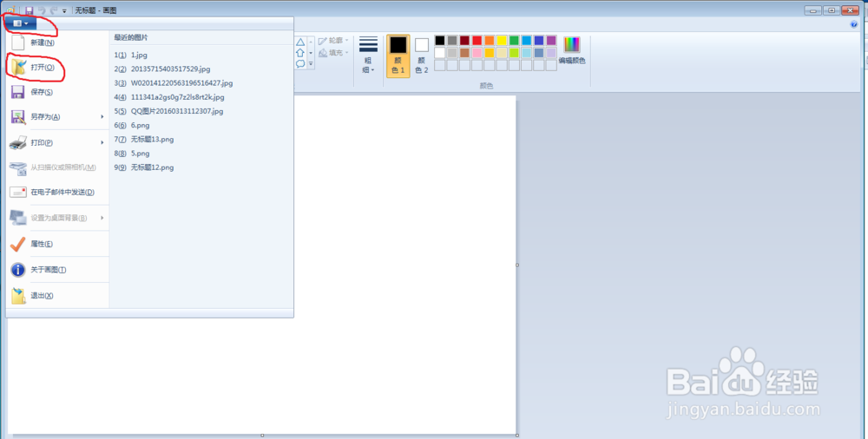Click the blue Paint menu button
This screenshot has width=868, height=439.
coord(21,23)
